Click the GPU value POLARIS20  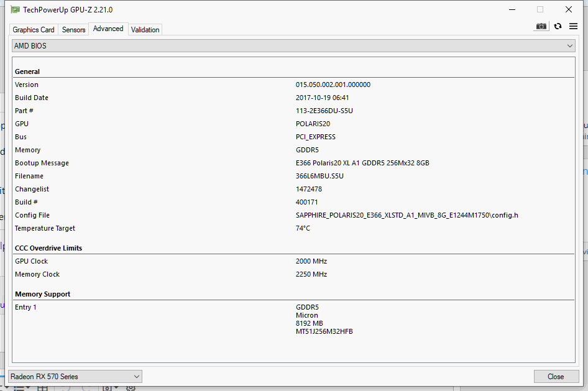[313, 124]
